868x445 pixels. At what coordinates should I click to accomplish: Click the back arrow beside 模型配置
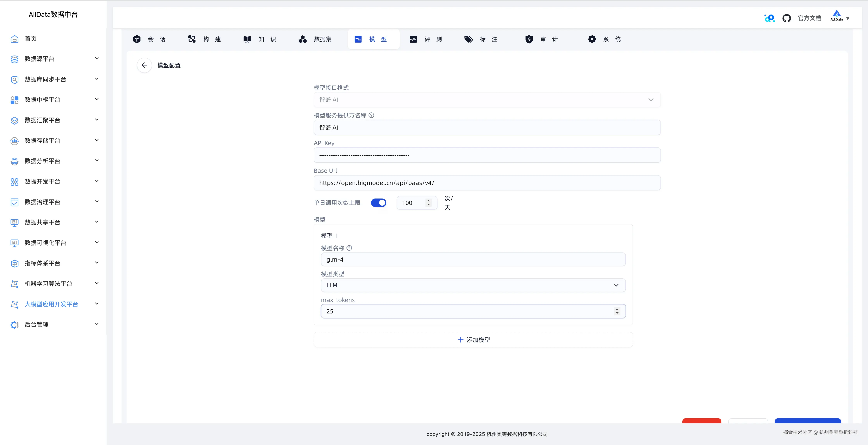click(144, 65)
